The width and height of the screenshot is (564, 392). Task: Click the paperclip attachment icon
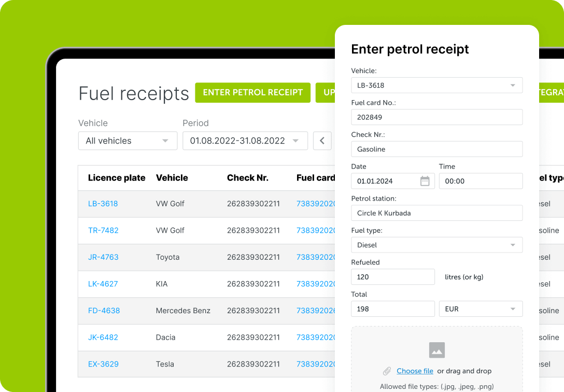pos(387,371)
